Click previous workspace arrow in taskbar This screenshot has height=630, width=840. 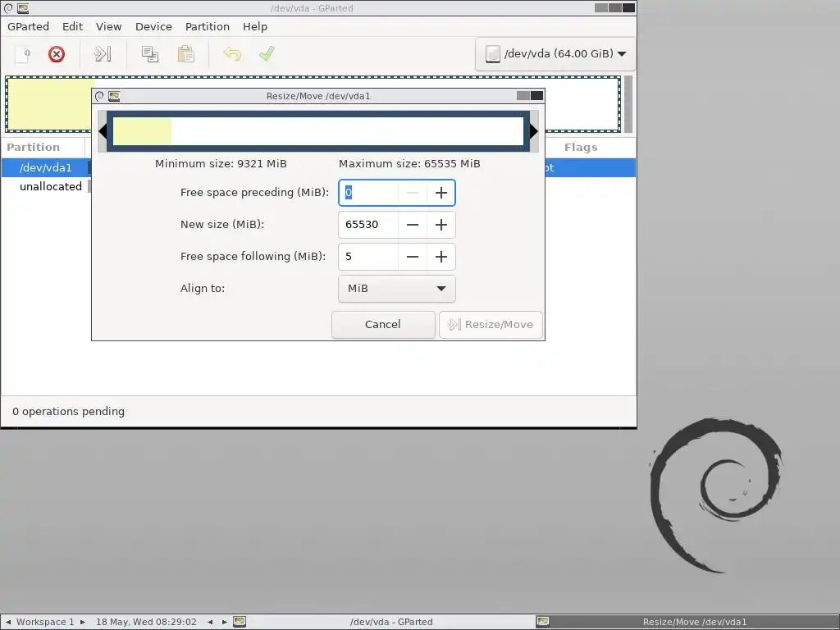coord(7,622)
